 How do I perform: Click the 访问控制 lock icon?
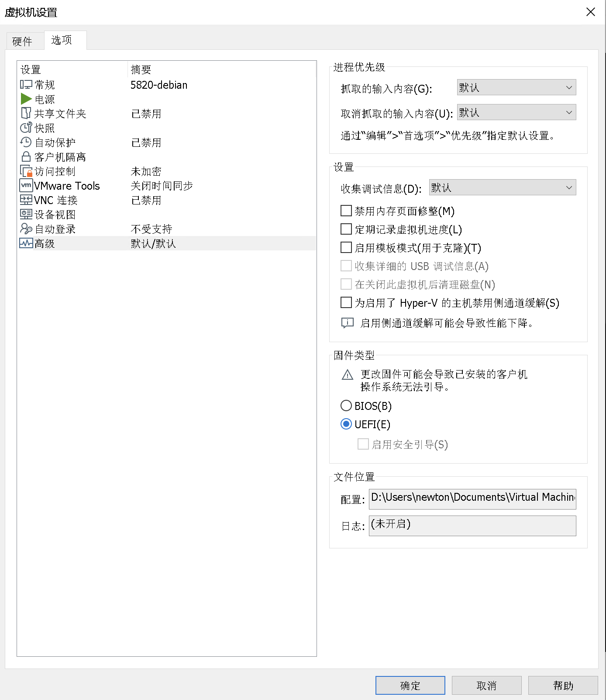(x=26, y=171)
